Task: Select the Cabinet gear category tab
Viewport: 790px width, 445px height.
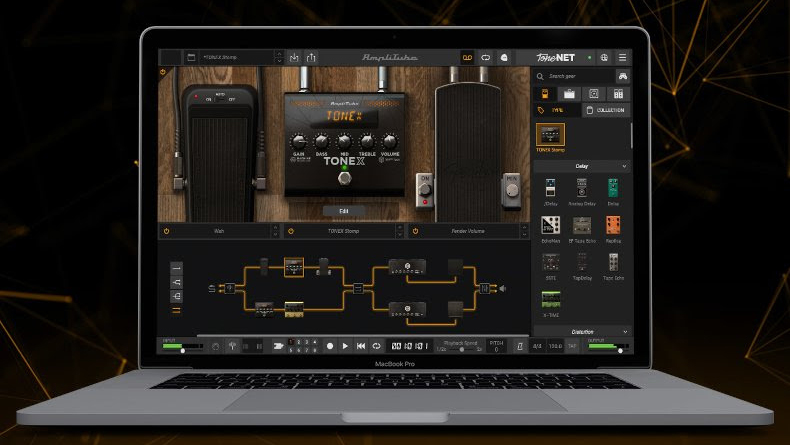Action: tap(594, 94)
